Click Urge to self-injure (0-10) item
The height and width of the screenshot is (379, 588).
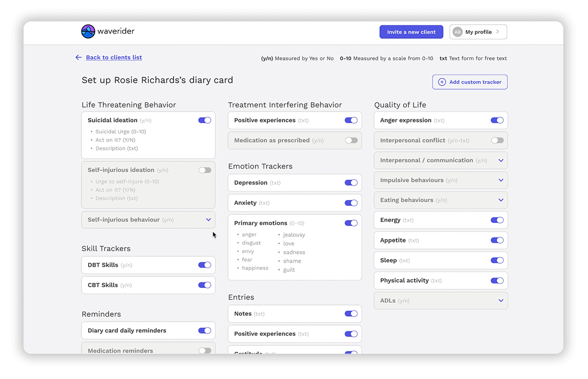point(127,181)
